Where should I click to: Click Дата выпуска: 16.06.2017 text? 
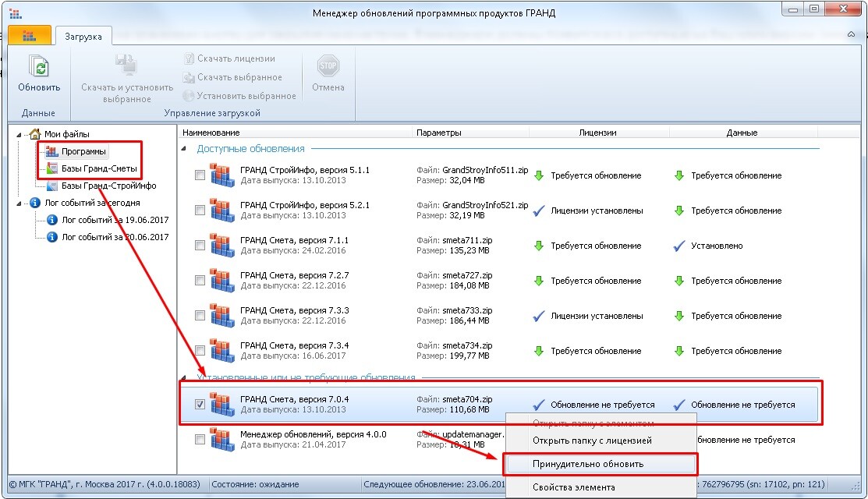point(292,356)
